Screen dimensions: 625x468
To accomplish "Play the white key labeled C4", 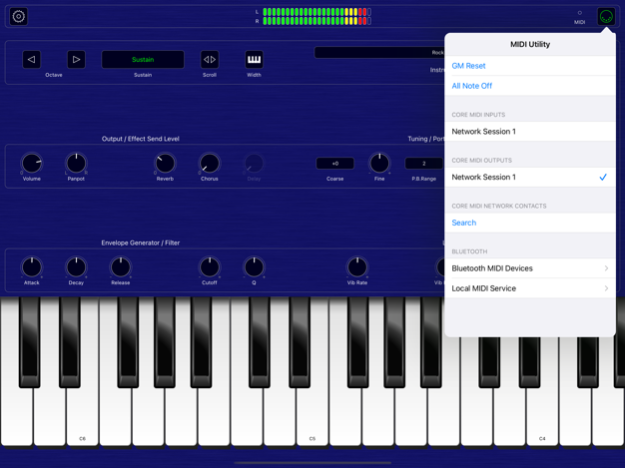I will 542,419.
